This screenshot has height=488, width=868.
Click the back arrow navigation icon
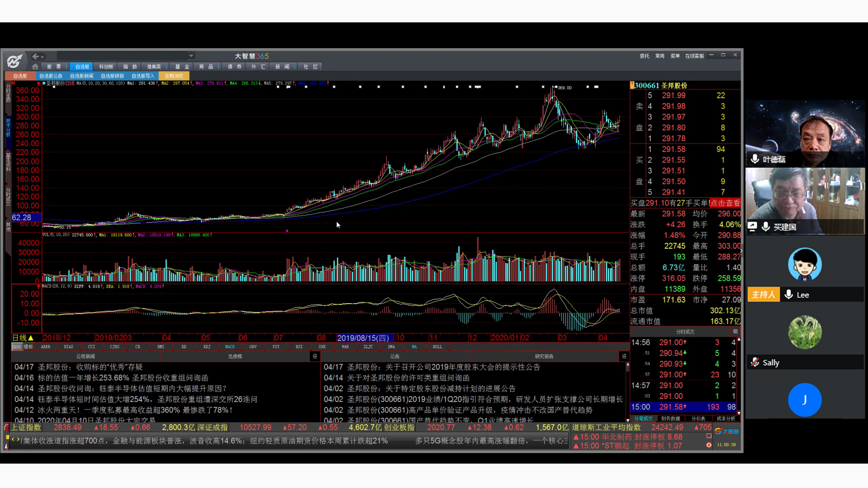[35, 56]
